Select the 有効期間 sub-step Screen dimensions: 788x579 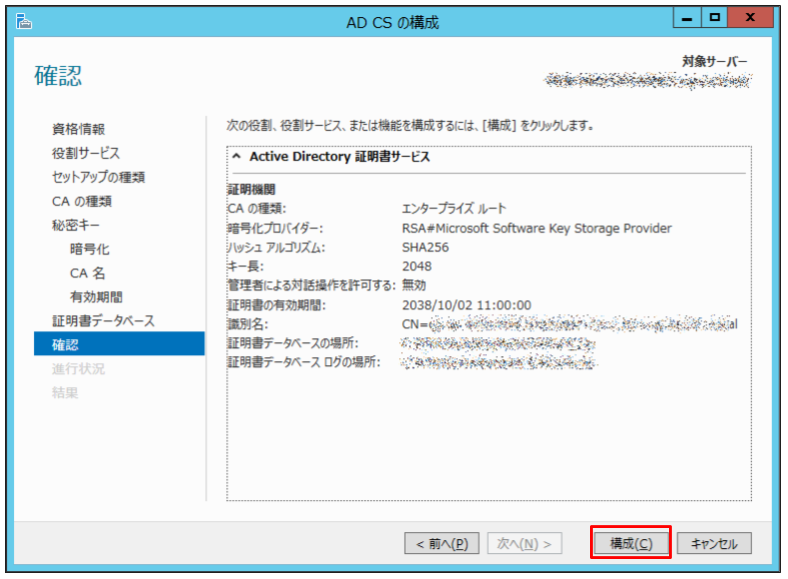click(96, 297)
